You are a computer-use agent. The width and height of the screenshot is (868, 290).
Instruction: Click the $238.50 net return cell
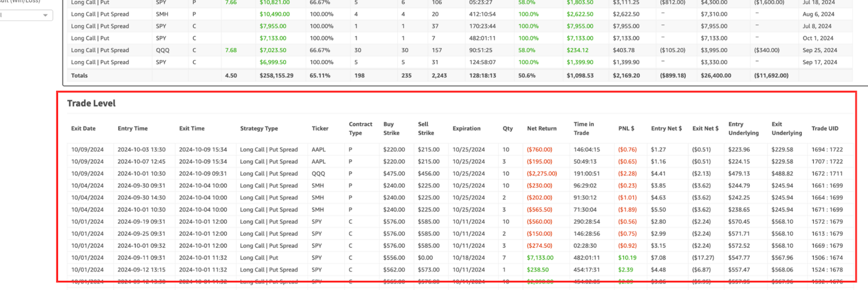coord(538,269)
